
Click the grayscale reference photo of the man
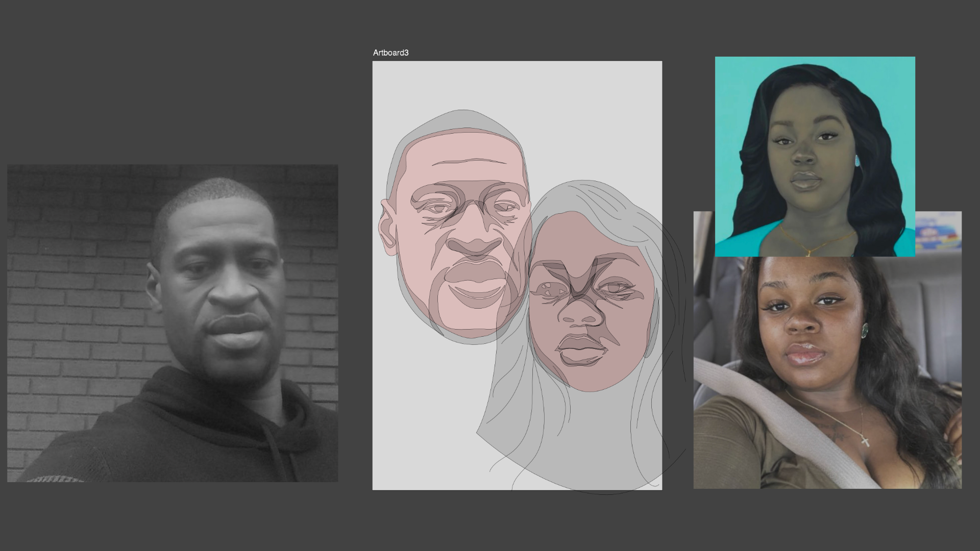point(173,323)
